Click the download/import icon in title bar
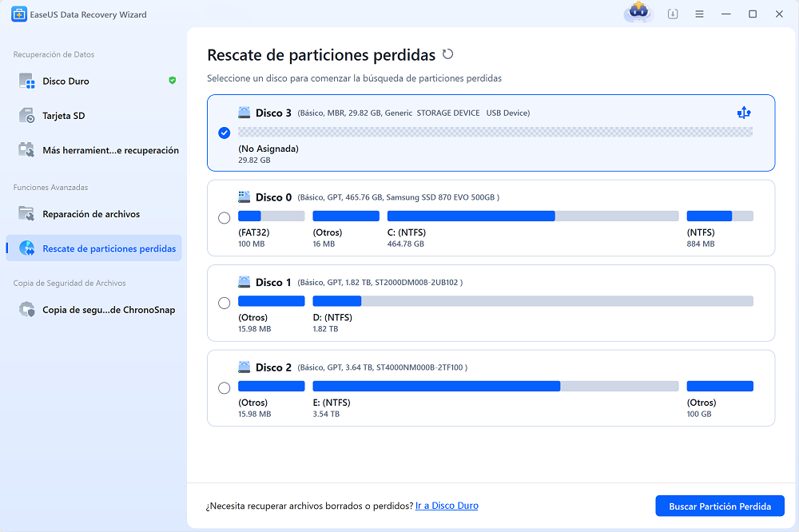 pos(673,14)
